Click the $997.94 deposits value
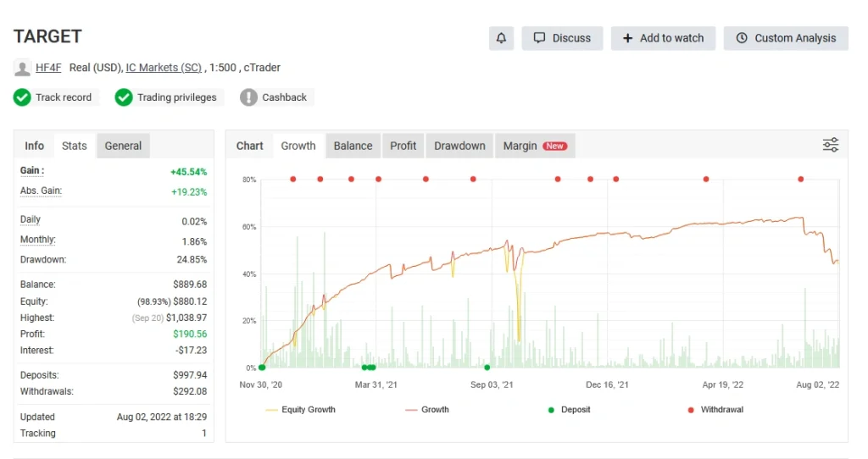The height and width of the screenshot is (459, 868). tap(190, 375)
